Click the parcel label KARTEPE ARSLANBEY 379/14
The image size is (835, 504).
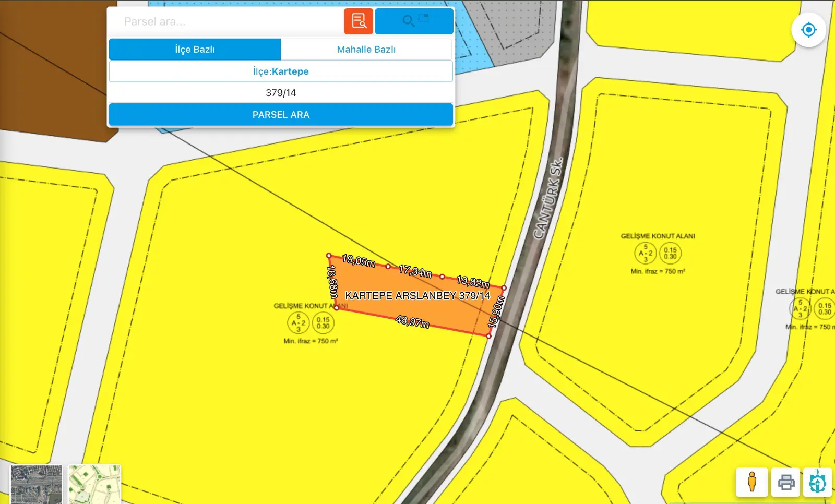417,296
